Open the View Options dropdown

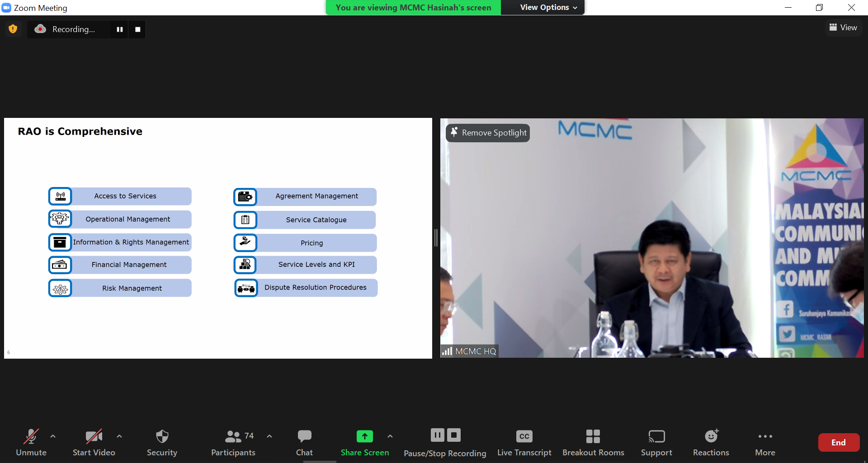coord(548,8)
